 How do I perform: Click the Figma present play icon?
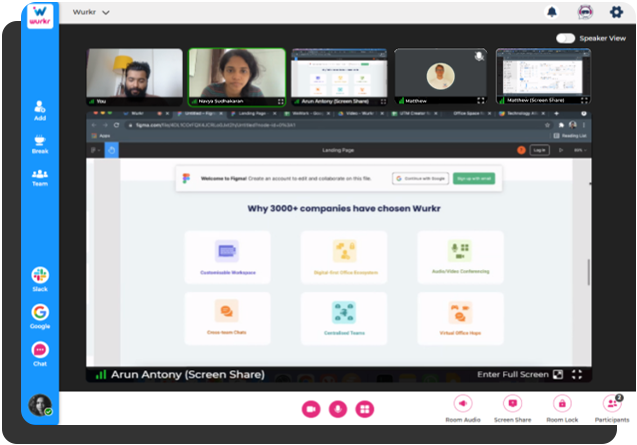(x=561, y=150)
